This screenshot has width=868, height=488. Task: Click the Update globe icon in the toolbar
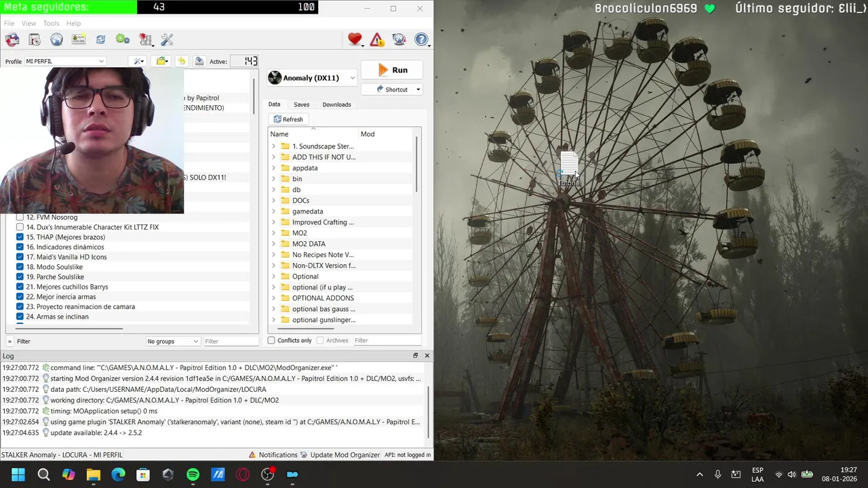point(399,40)
